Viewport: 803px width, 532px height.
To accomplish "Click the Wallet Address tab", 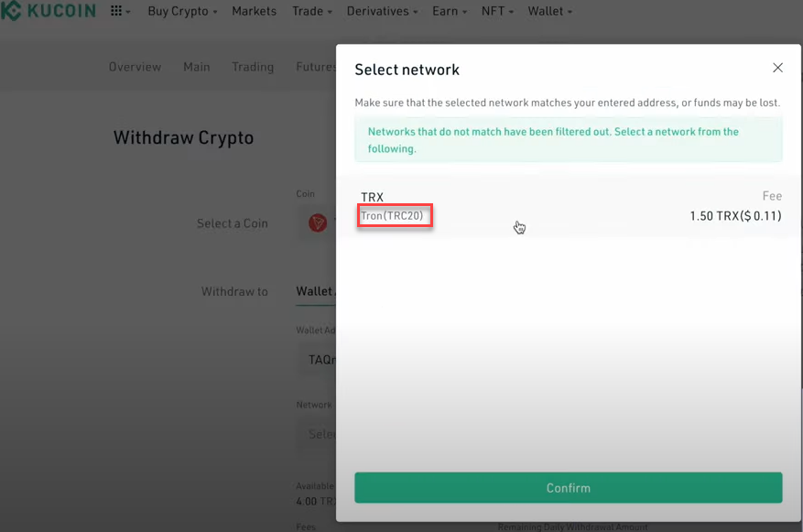I will (x=315, y=291).
